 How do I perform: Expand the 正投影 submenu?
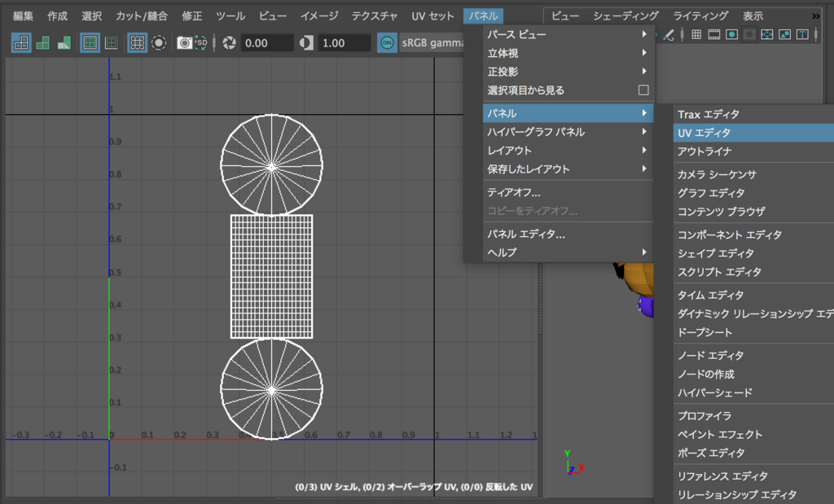tap(568, 71)
